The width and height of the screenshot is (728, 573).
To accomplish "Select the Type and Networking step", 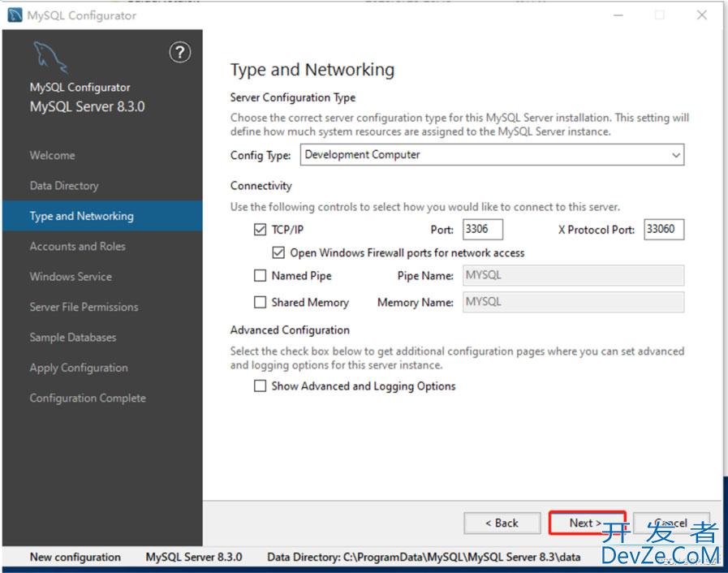I will 101,216.
